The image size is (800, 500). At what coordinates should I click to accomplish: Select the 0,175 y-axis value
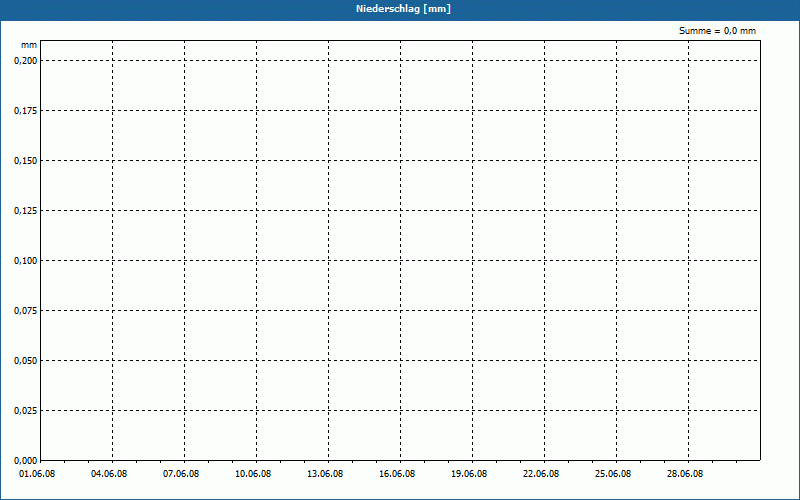click(x=26, y=111)
